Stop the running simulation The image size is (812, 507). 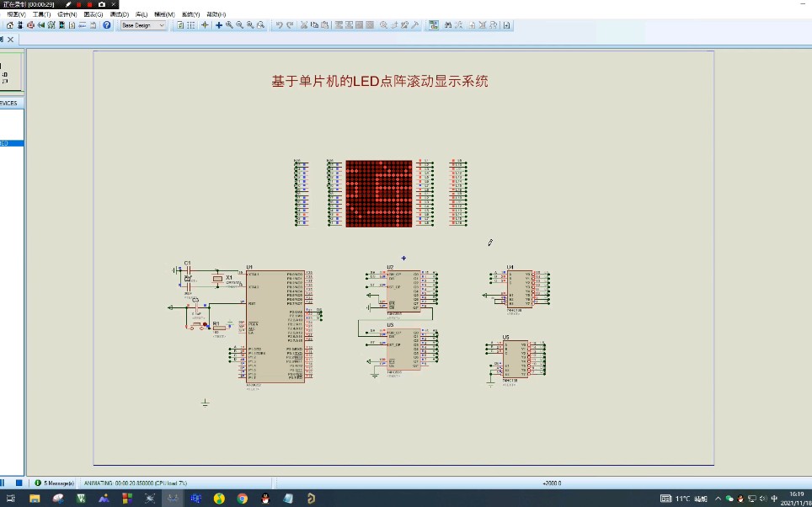click(x=19, y=483)
